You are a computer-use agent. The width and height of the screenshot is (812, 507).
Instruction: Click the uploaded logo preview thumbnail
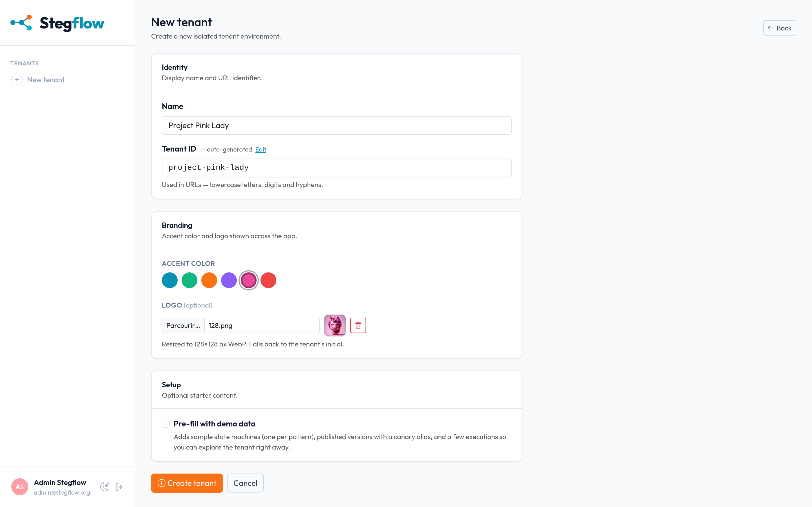[x=335, y=325]
